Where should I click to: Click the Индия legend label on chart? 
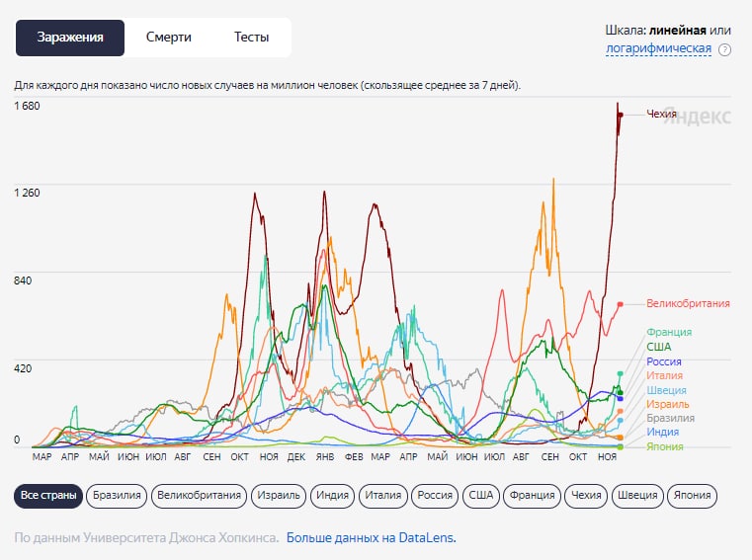[662, 432]
